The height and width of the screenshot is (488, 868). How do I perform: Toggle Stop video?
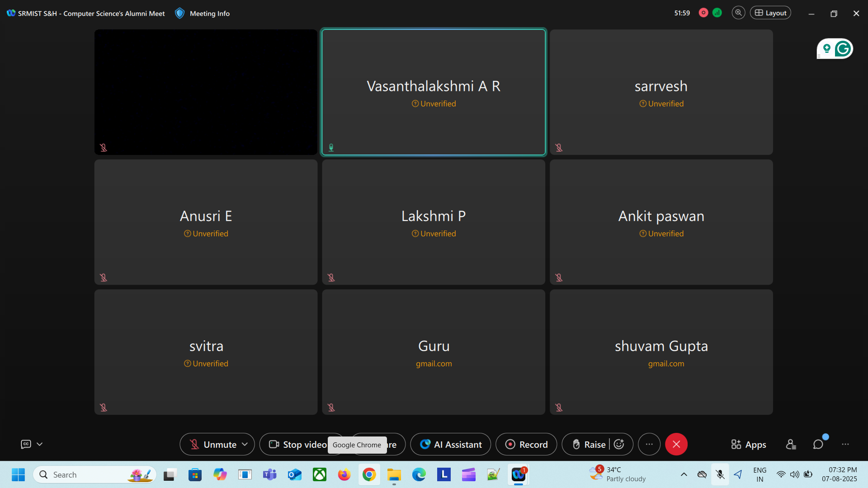(x=298, y=445)
